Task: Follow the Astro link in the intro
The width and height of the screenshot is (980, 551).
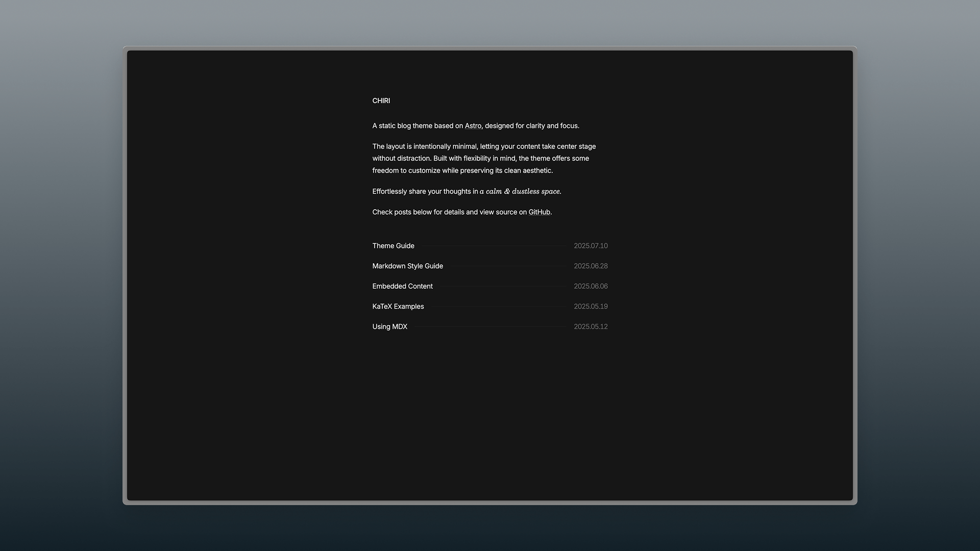Action: (x=473, y=126)
